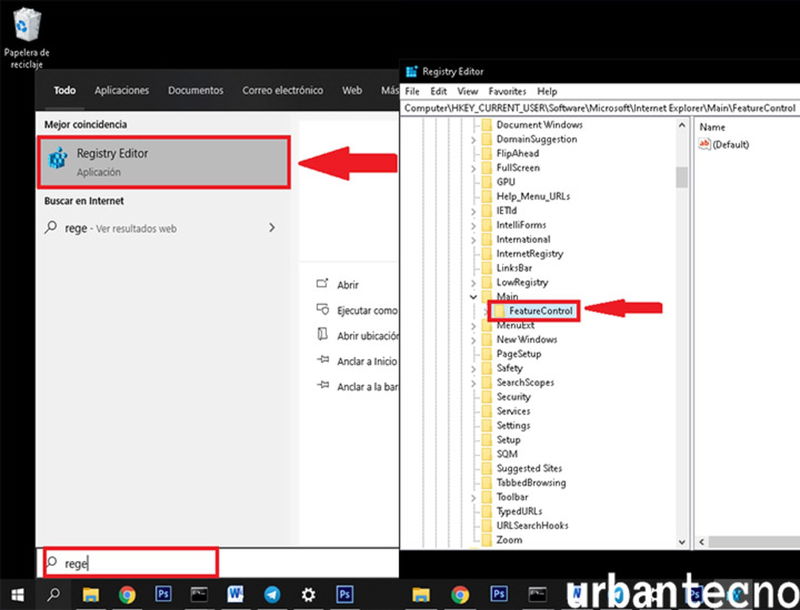Open File Explorer from the taskbar
This screenshot has height=610, width=800.
click(92, 595)
